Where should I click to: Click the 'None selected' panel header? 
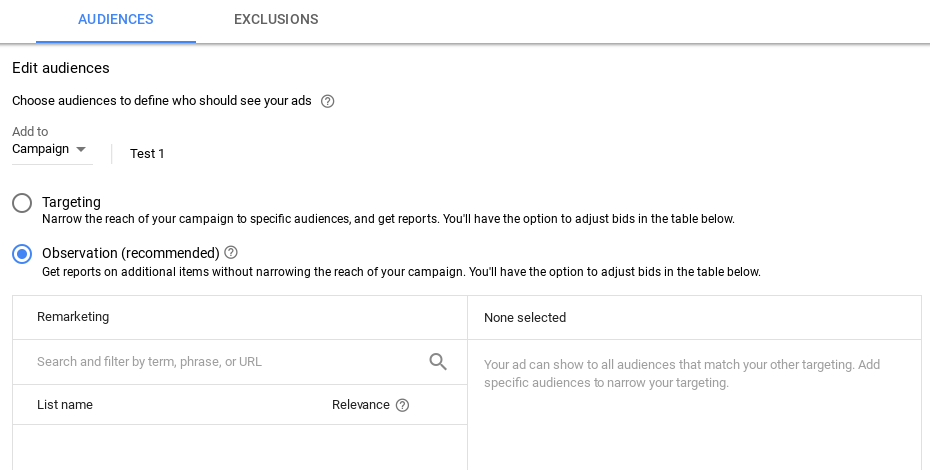pos(525,318)
